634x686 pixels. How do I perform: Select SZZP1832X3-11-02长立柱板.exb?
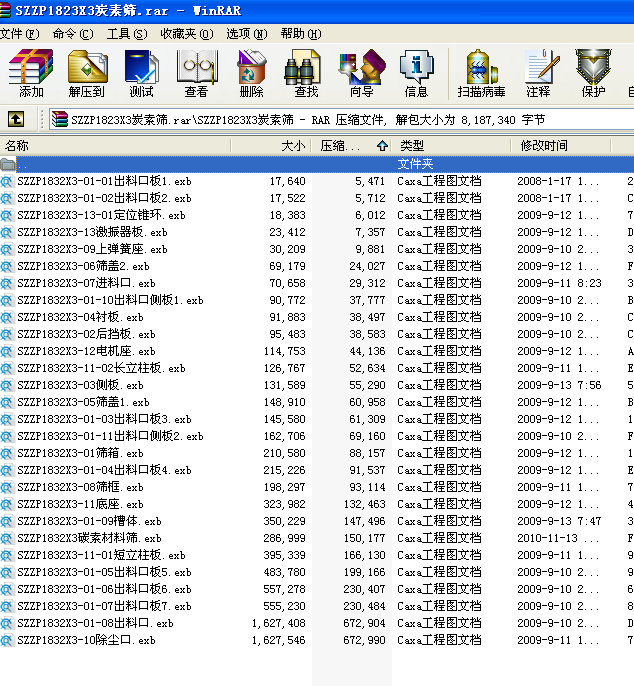point(101,368)
